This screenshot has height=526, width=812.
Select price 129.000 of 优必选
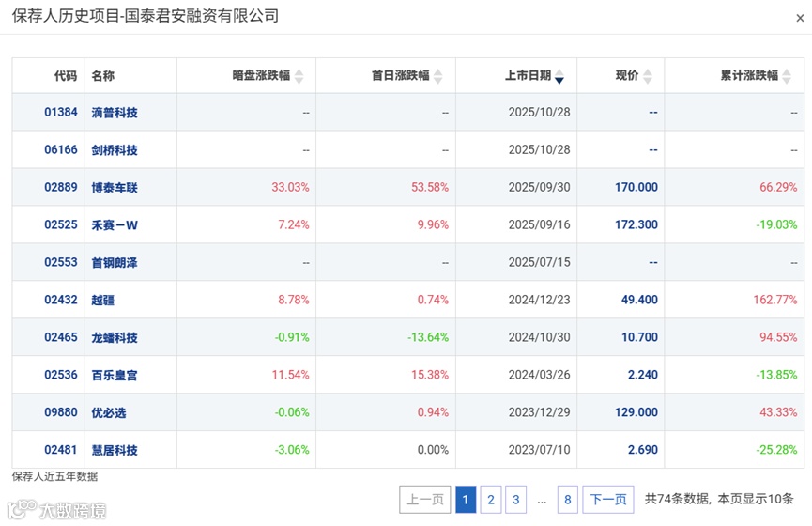(x=636, y=412)
